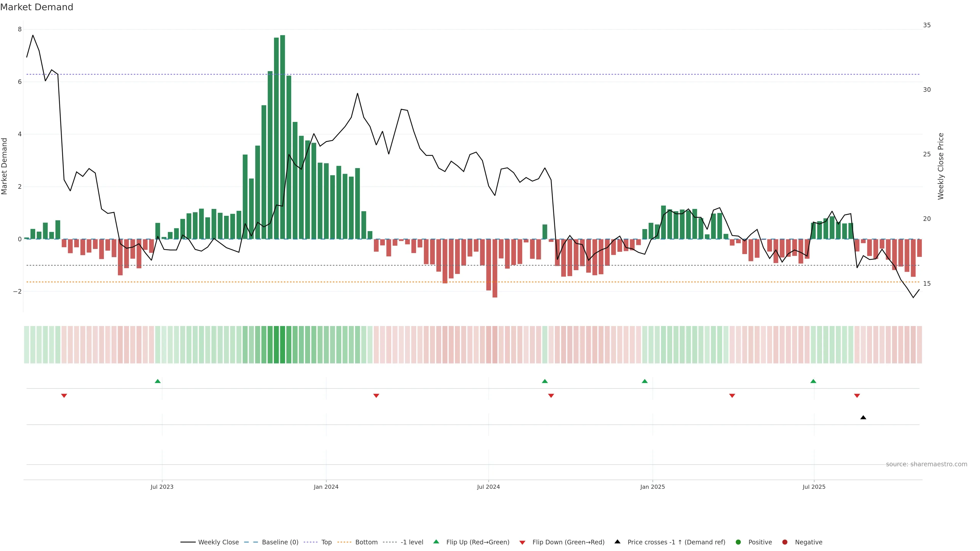Click the Jan 2024 axis label
Screen dimensions: 980x551
[326, 487]
